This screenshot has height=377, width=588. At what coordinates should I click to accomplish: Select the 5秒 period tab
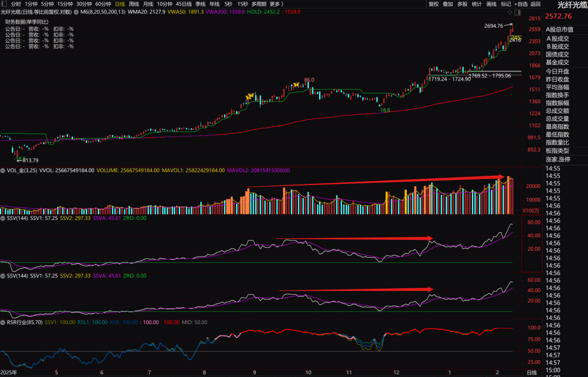click(x=228, y=4)
